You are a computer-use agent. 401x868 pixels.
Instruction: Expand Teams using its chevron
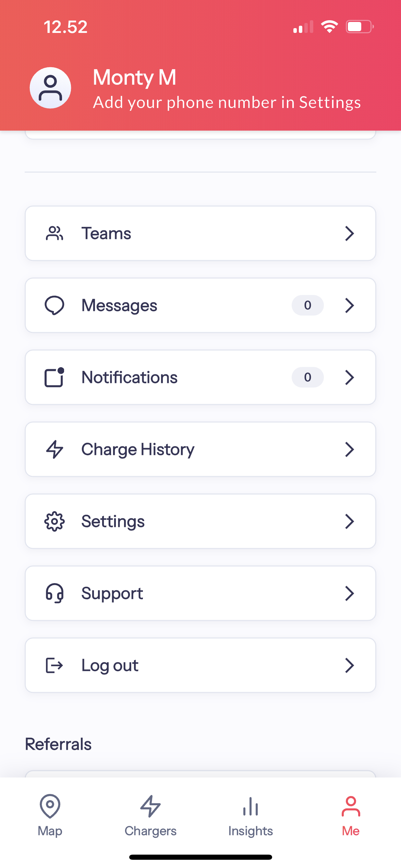click(x=349, y=233)
